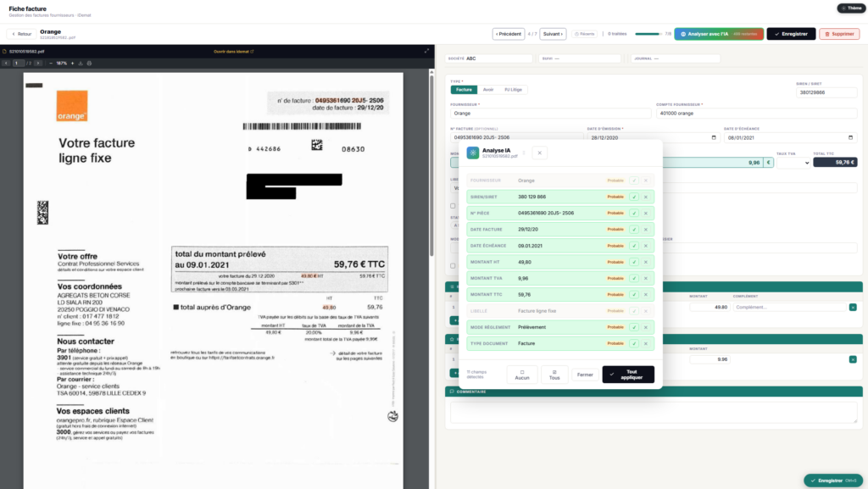Viewport: 868px width, 489px height.
Task: Print the PDF document
Action: click(89, 63)
